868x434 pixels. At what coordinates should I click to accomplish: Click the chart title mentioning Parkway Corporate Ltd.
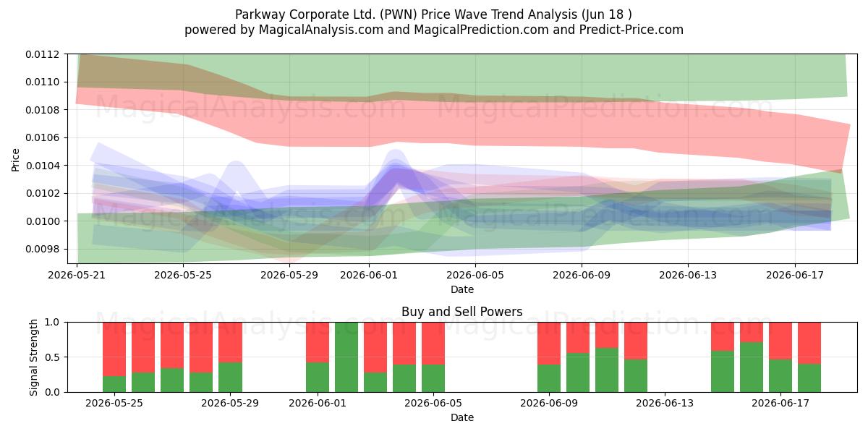pyautogui.click(x=434, y=14)
